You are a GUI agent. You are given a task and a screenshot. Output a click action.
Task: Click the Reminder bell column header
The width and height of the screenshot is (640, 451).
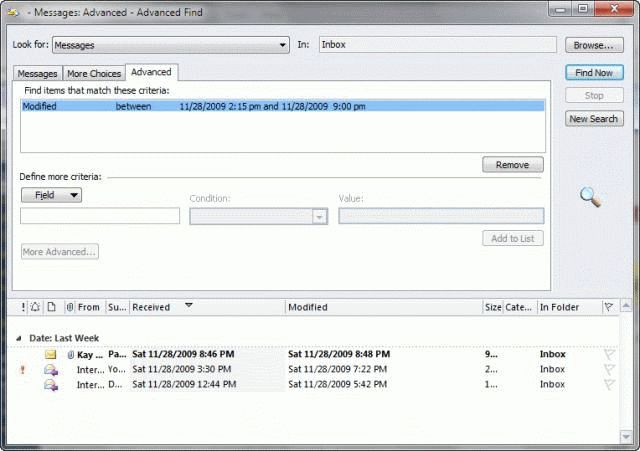36,308
